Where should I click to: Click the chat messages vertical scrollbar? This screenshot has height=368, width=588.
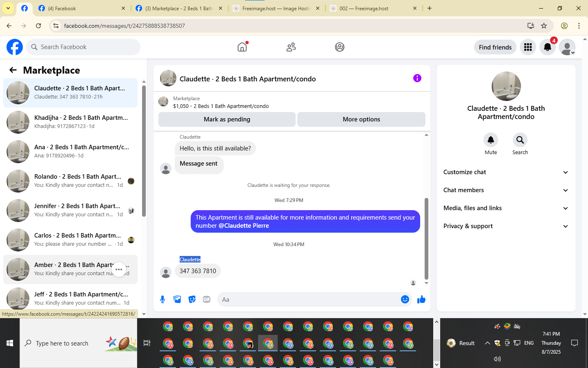click(x=426, y=238)
